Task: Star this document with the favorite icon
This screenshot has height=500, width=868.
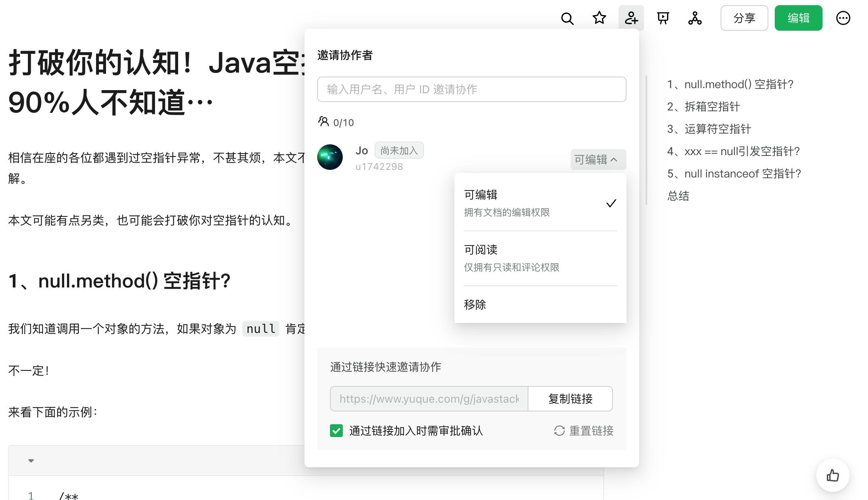Action: tap(599, 18)
